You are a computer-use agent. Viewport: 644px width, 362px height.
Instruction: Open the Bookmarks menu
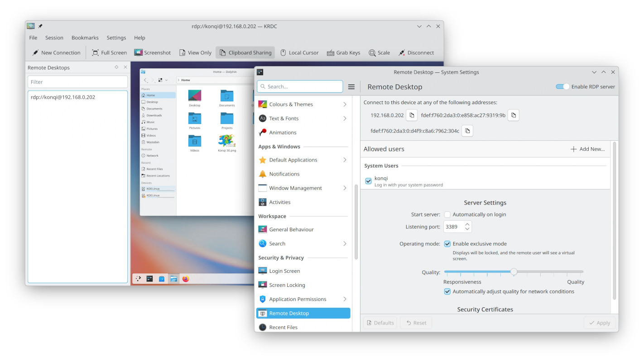pos(85,38)
